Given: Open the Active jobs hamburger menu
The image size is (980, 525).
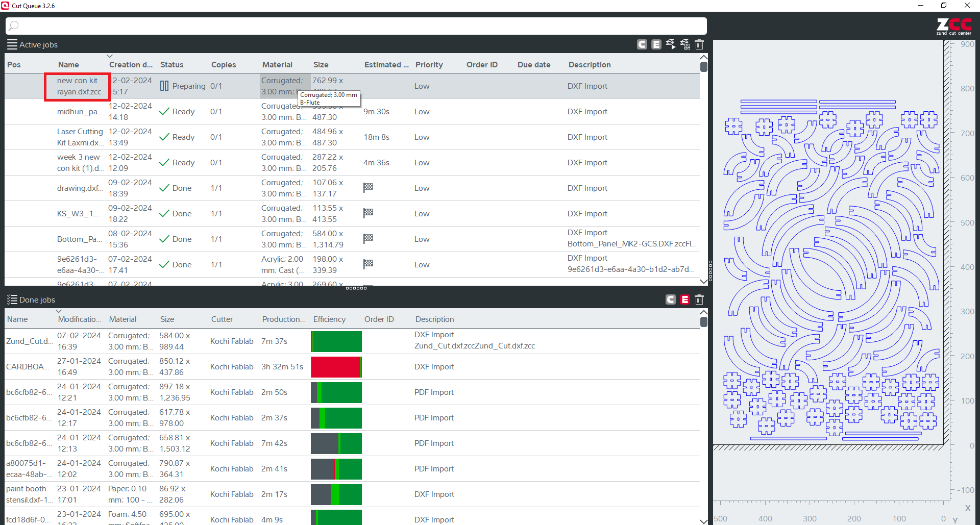Looking at the screenshot, I should pyautogui.click(x=12, y=45).
